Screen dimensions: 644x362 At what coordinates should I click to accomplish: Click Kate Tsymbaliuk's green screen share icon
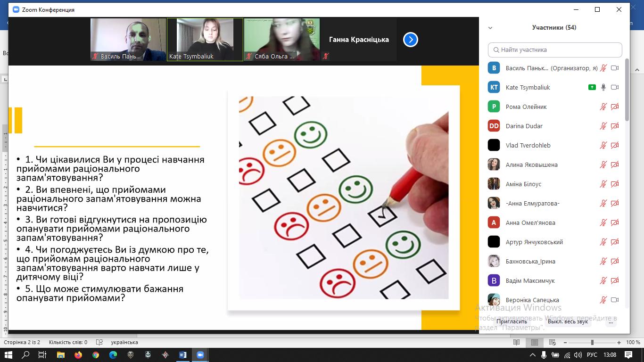[x=592, y=87]
